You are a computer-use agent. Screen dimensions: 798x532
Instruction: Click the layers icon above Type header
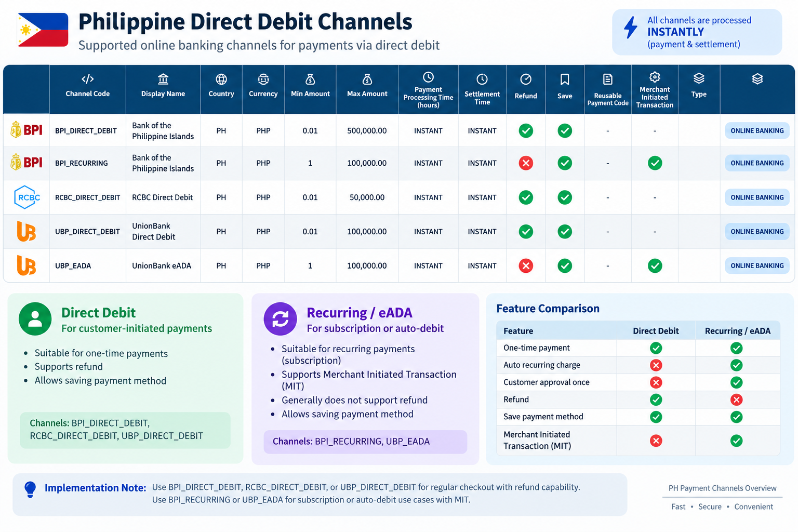pyautogui.click(x=699, y=78)
